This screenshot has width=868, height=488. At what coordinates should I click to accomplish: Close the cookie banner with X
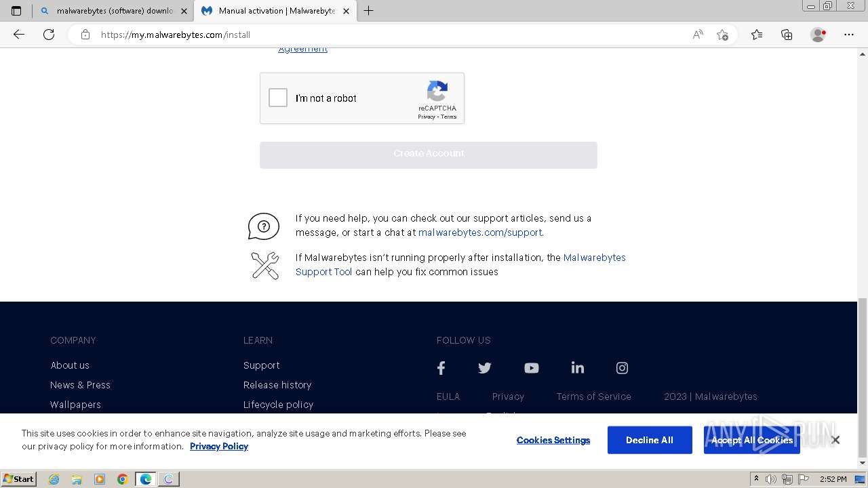835,440
